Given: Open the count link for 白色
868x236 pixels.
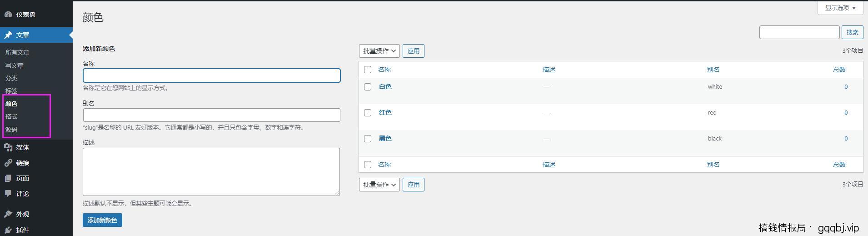Looking at the screenshot, I should pyautogui.click(x=846, y=86).
